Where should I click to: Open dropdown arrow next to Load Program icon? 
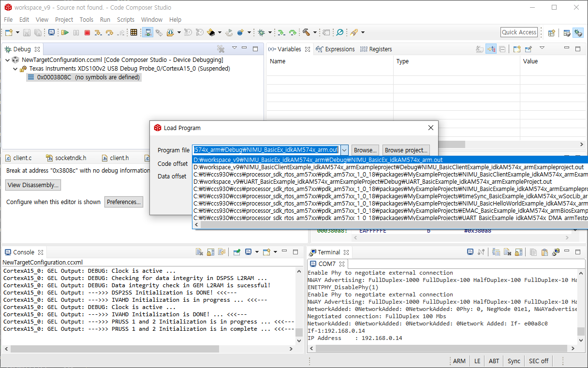click(179, 32)
